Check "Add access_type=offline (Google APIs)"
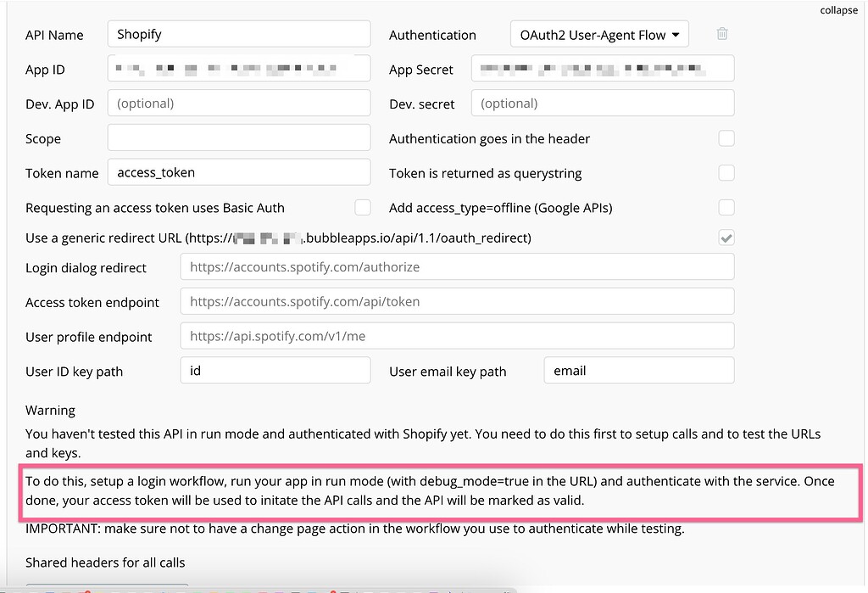This screenshot has height=593, width=868. (726, 207)
